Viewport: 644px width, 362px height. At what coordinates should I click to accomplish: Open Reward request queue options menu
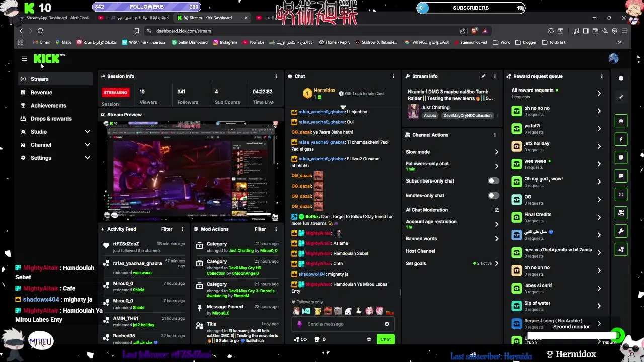click(x=602, y=76)
